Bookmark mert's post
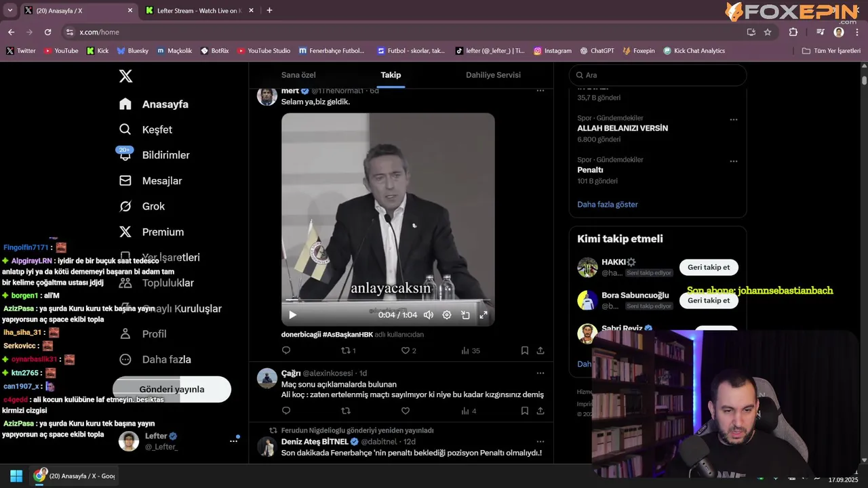 (x=525, y=350)
